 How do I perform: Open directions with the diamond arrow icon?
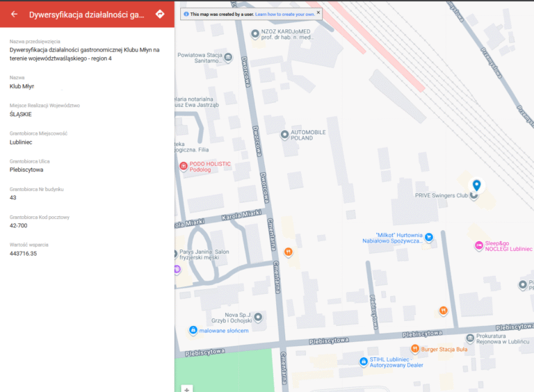160,14
